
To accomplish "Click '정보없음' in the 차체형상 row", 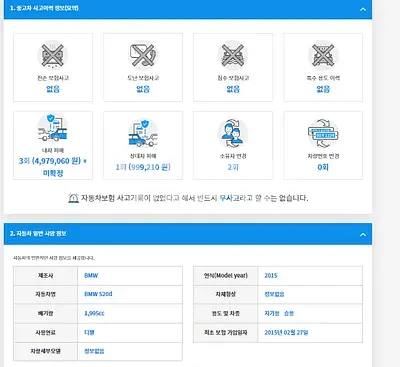I will pyautogui.click(x=274, y=294).
